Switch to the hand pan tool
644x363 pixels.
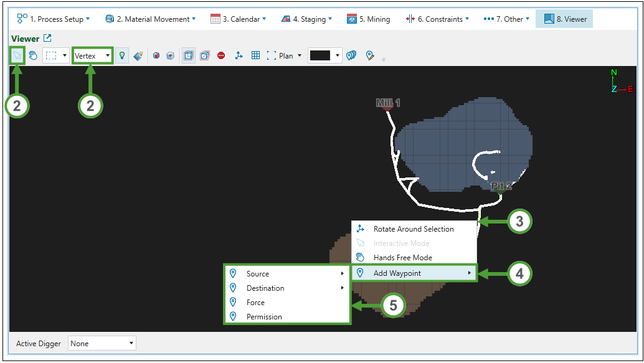[x=33, y=55]
